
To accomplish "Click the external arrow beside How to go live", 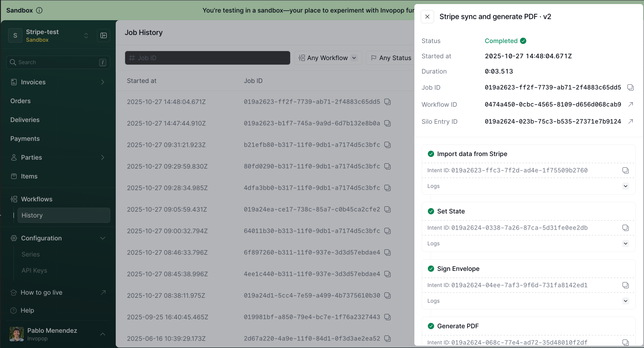I will tap(103, 292).
